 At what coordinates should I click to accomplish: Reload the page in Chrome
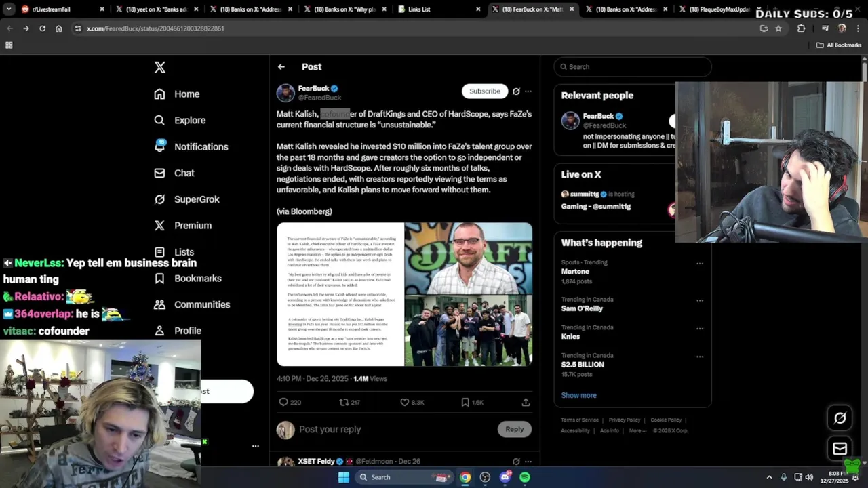(x=42, y=28)
